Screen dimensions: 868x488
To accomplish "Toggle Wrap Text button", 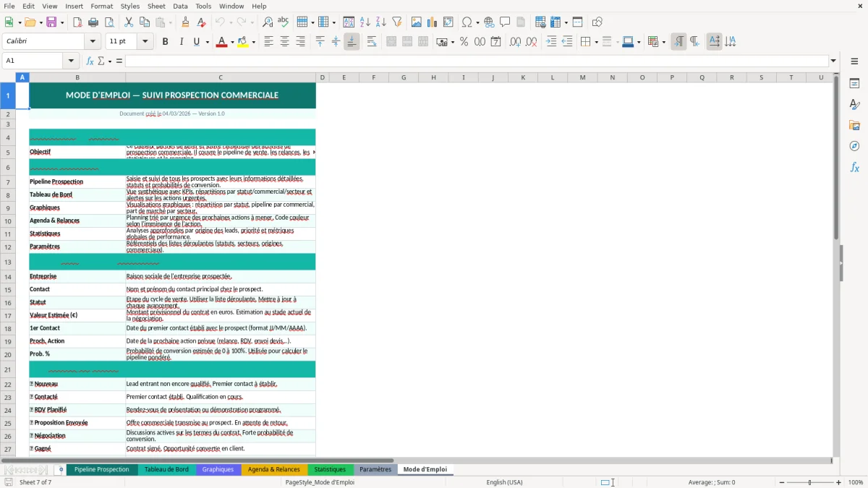I will pyautogui.click(x=372, y=42).
